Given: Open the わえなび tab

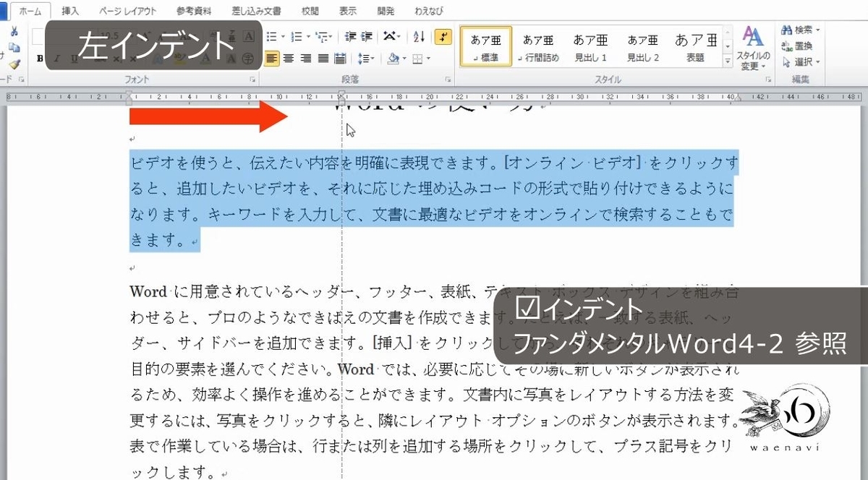Looking at the screenshot, I should [430, 12].
